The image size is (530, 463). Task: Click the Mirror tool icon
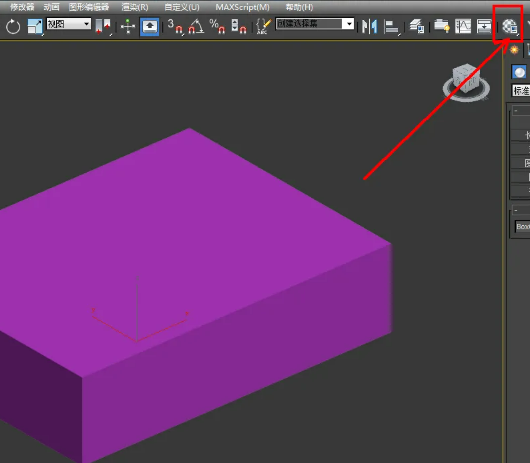pyautogui.click(x=369, y=26)
